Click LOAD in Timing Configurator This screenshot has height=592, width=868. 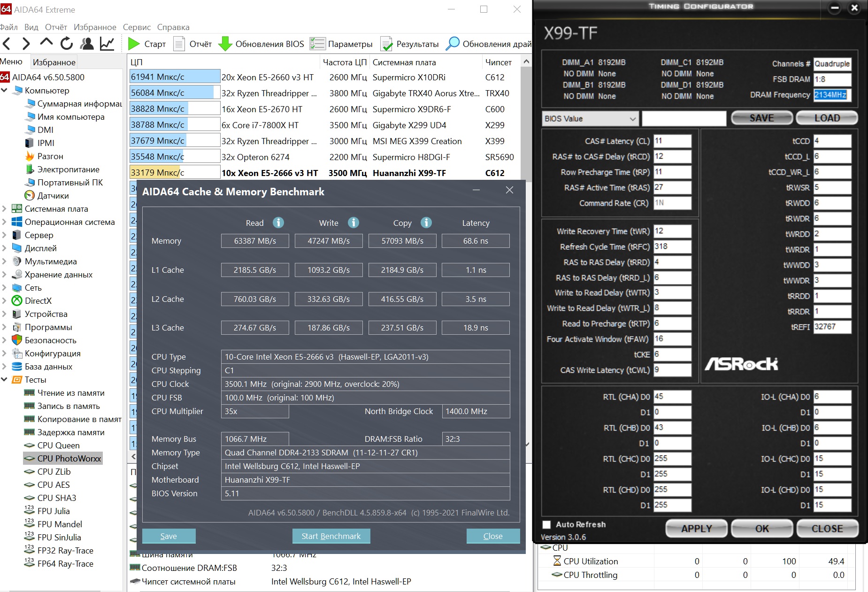[827, 118]
